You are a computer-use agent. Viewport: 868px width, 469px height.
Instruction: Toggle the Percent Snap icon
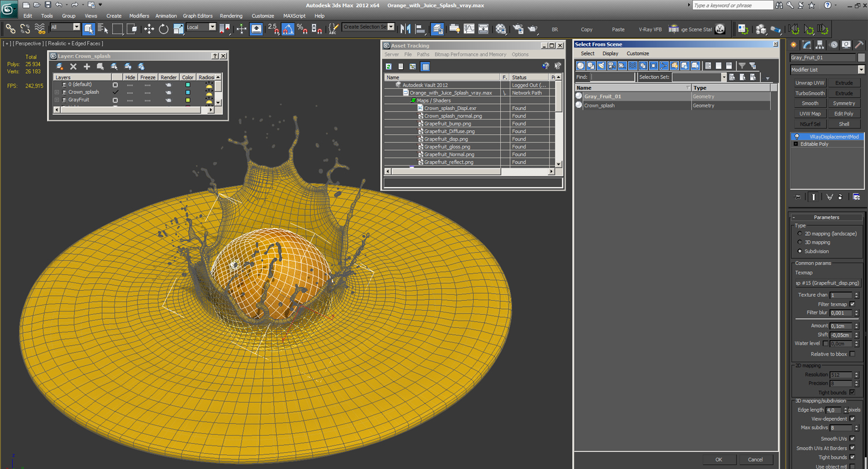pyautogui.click(x=302, y=28)
